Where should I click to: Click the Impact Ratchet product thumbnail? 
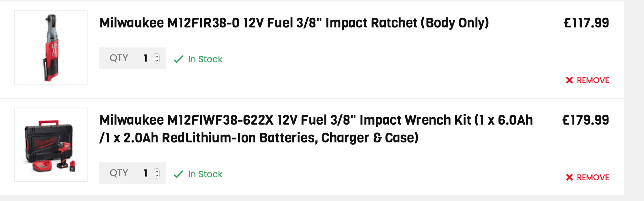[51, 47]
